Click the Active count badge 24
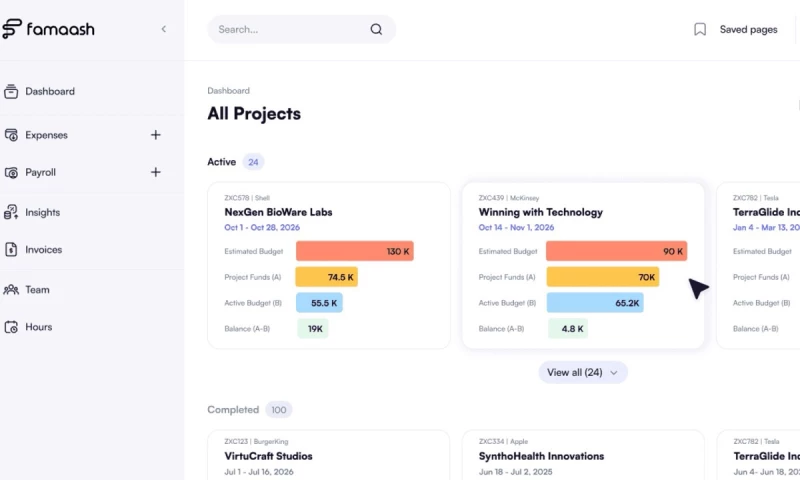800x480 pixels. (x=253, y=162)
